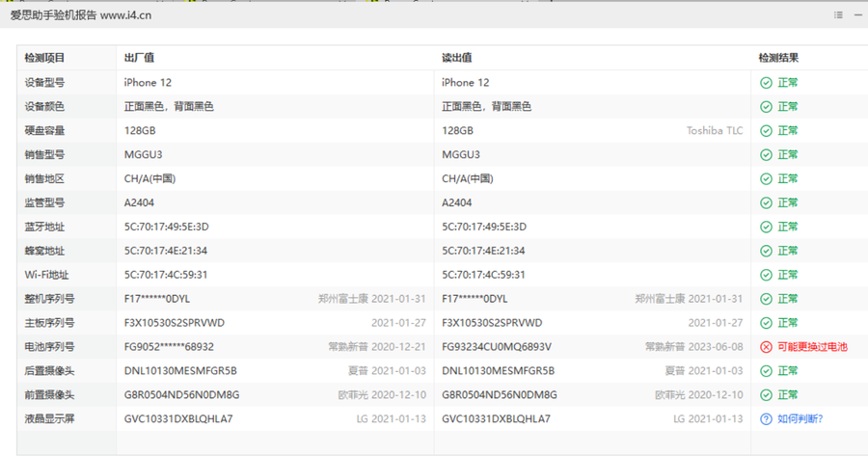Click the green check icon in 整机序列号 row

coord(766,299)
